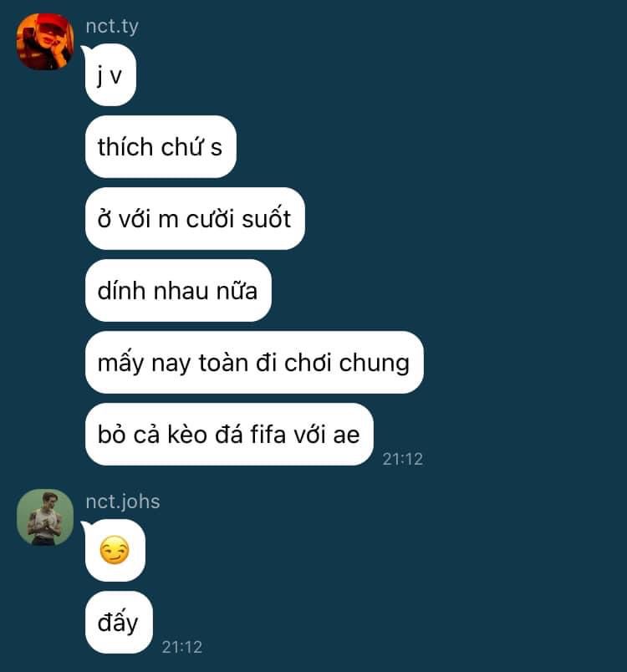627x672 pixels.
Task: Tap the "j v" message bubble
Action: click(110, 75)
